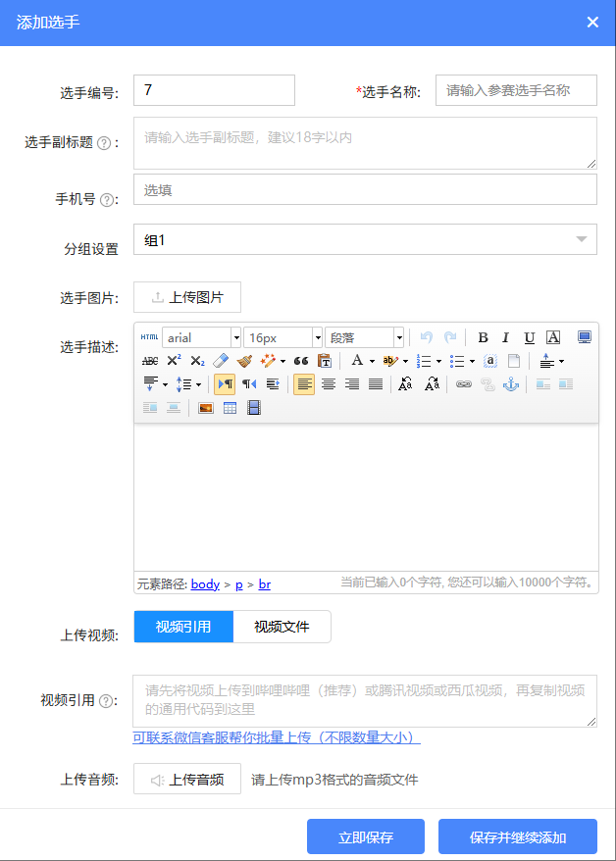This screenshot has height=861, width=616.
Task: Toggle italic text in the editor toolbar
Action: point(506,337)
